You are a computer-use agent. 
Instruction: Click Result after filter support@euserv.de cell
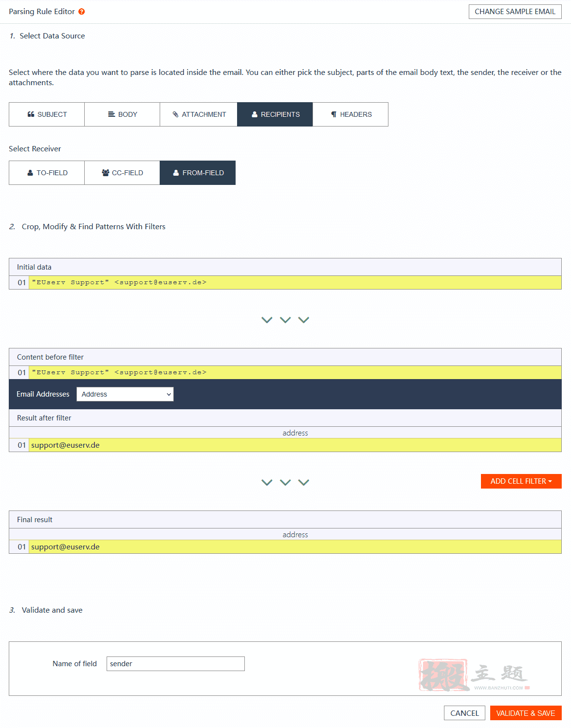point(295,445)
